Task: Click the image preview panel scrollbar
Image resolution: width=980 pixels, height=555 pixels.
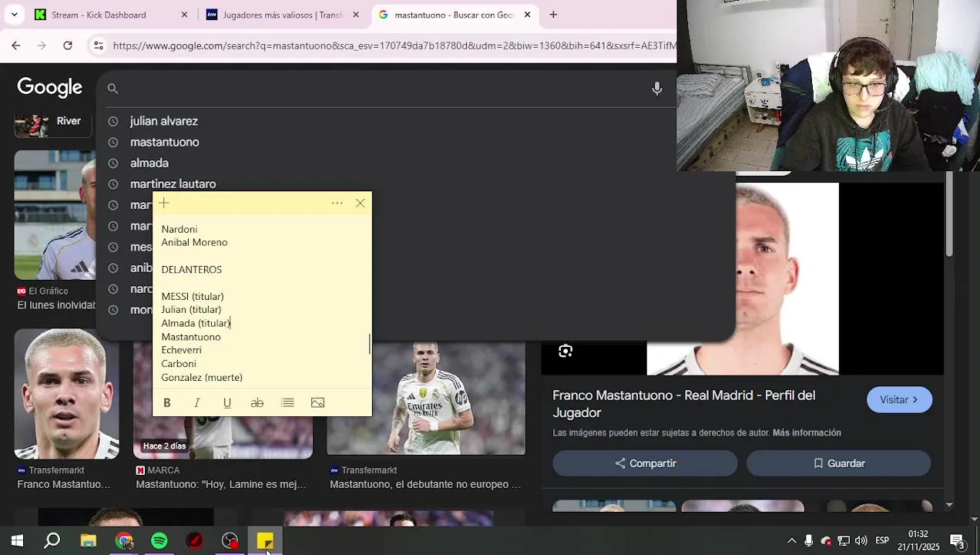Action: (949, 216)
